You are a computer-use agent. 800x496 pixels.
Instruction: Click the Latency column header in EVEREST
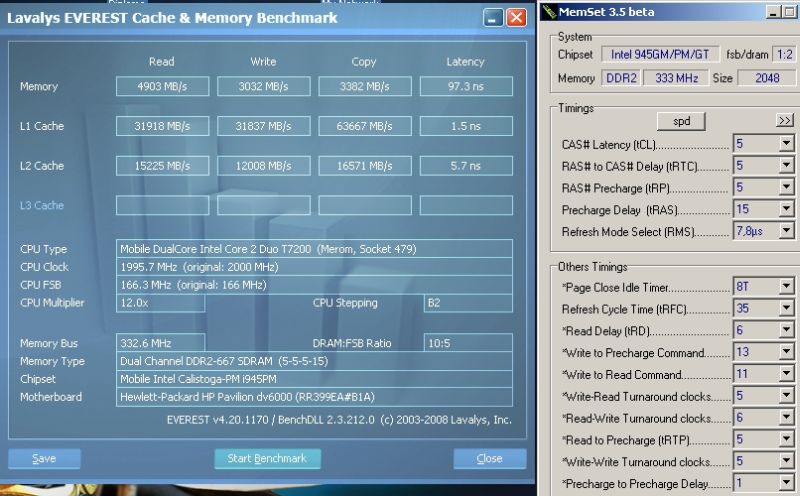click(x=465, y=62)
